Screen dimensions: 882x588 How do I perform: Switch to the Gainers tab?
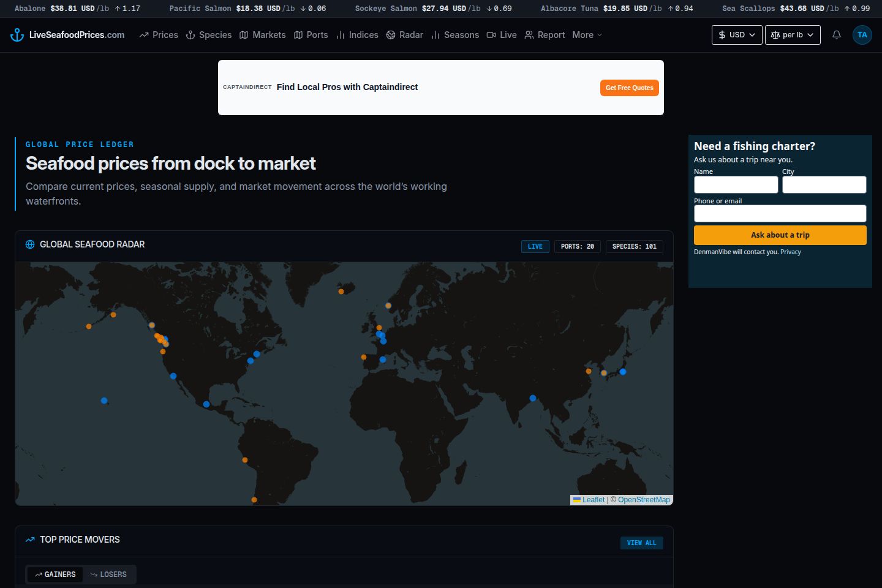point(55,575)
